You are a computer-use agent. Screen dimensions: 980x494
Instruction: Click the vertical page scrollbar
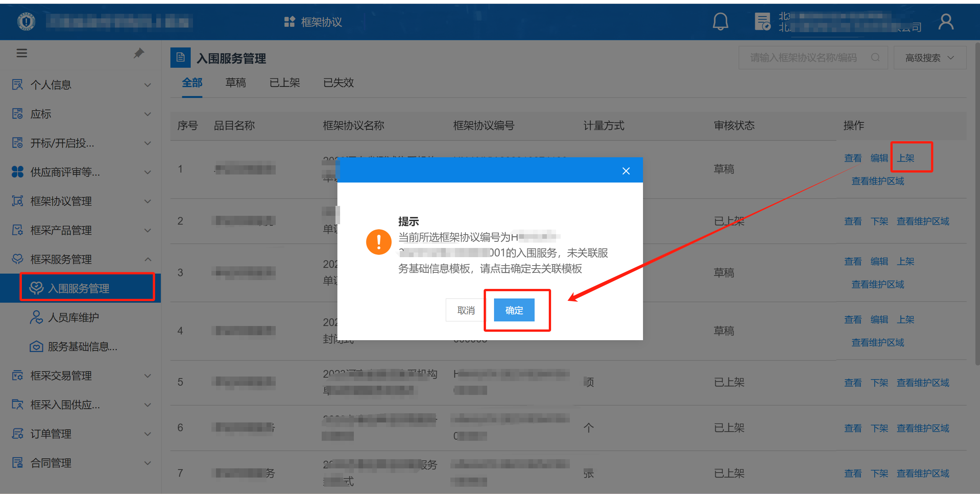click(x=977, y=204)
